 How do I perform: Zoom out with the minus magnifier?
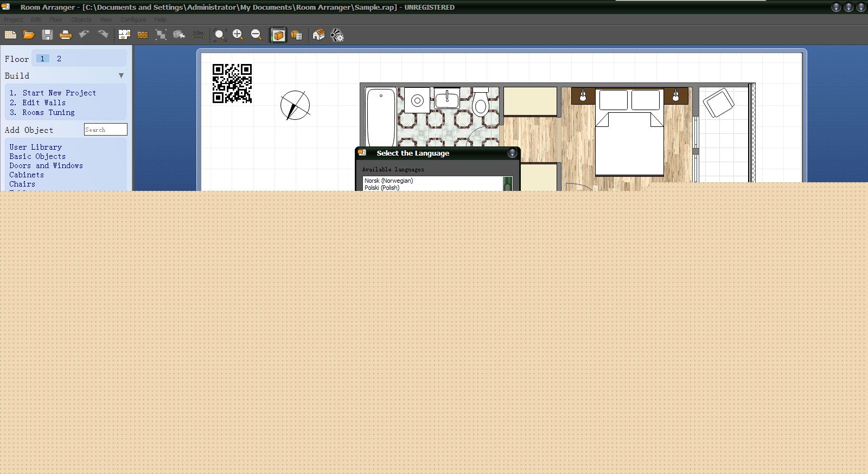[x=257, y=35]
